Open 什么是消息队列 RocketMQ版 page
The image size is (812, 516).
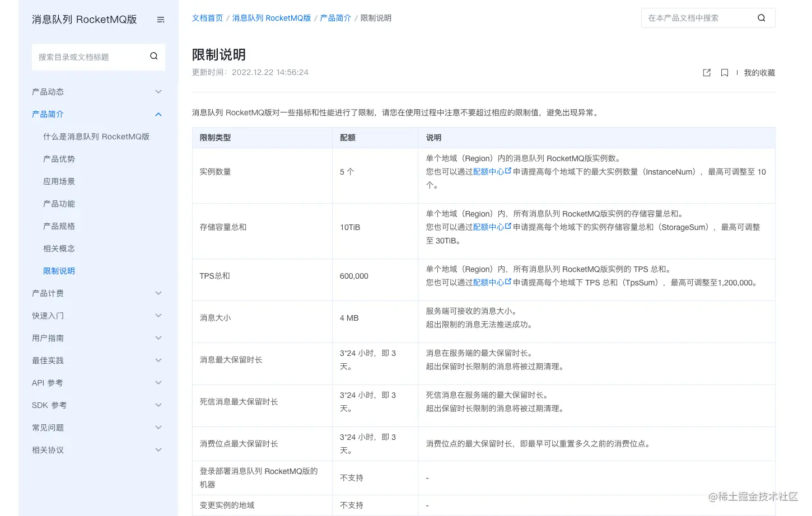coord(96,137)
